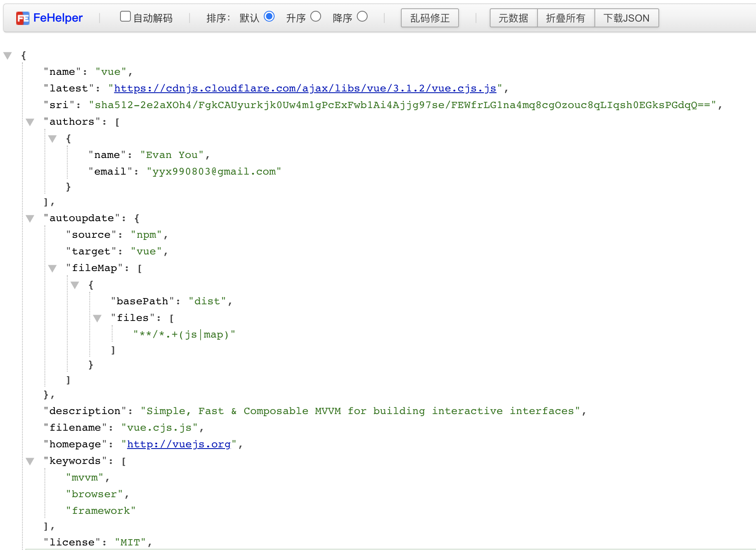The image size is (756, 550).
Task: Click the sri sha512 hash value
Action: (x=403, y=105)
